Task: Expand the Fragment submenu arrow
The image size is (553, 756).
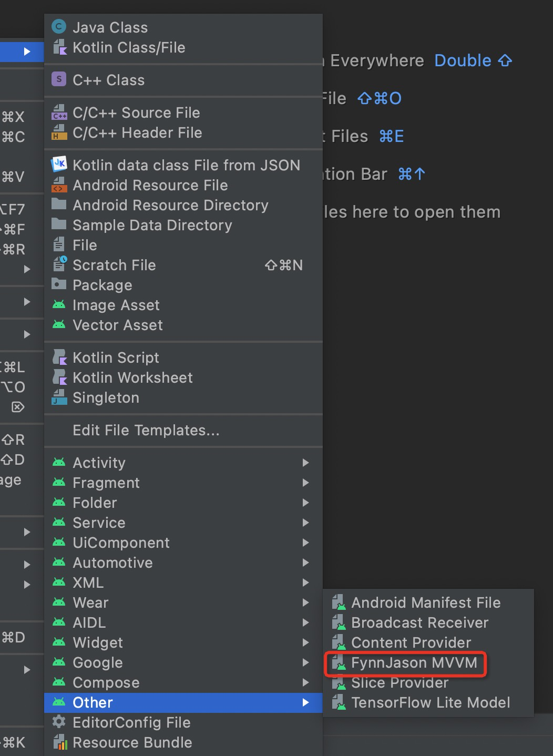Action: 305,483
